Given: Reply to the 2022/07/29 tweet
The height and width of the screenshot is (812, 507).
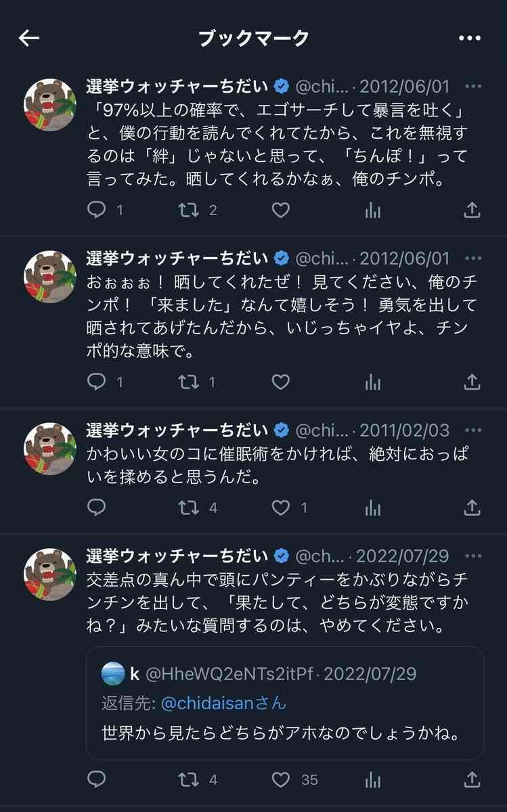Looking at the screenshot, I should coord(97,780).
